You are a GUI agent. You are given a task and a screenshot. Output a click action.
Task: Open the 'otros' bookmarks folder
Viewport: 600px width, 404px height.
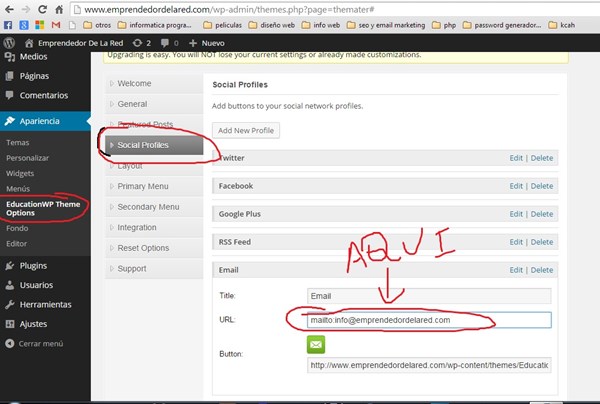coord(97,25)
